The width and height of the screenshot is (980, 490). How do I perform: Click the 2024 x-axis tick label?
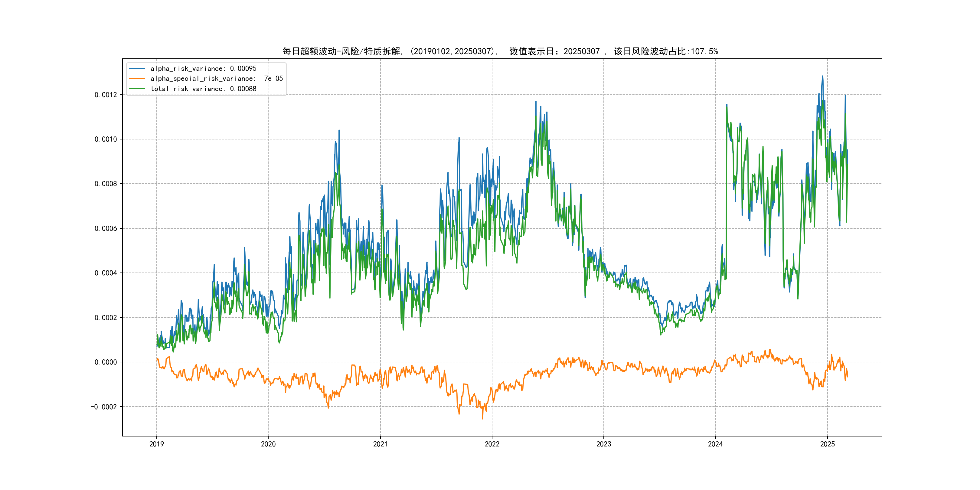pyautogui.click(x=715, y=444)
